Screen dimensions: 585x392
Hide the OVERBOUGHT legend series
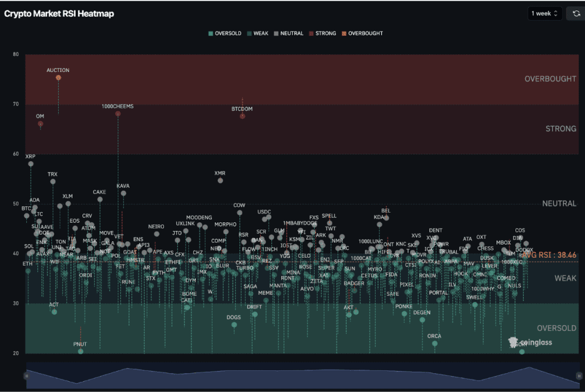[362, 33]
